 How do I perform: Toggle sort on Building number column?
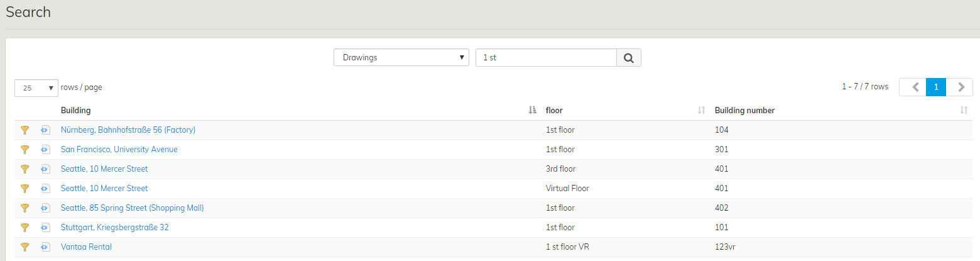pos(964,111)
